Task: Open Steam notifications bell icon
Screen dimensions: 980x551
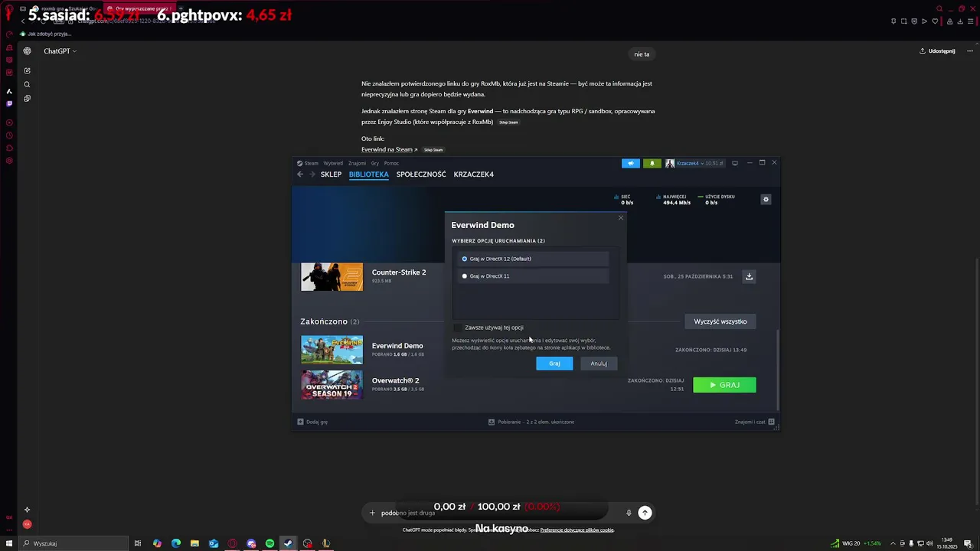Action: (x=652, y=163)
